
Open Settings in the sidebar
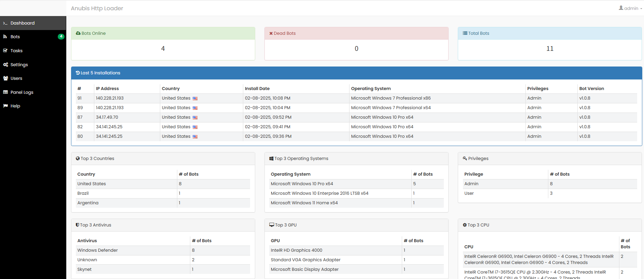33,64
